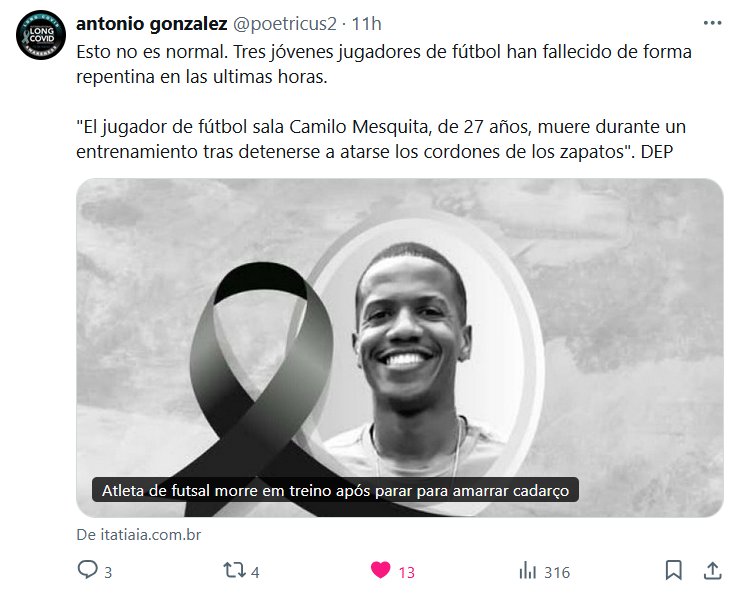
Task: Click the share upload arrow icon
Action: click(712, 570)
